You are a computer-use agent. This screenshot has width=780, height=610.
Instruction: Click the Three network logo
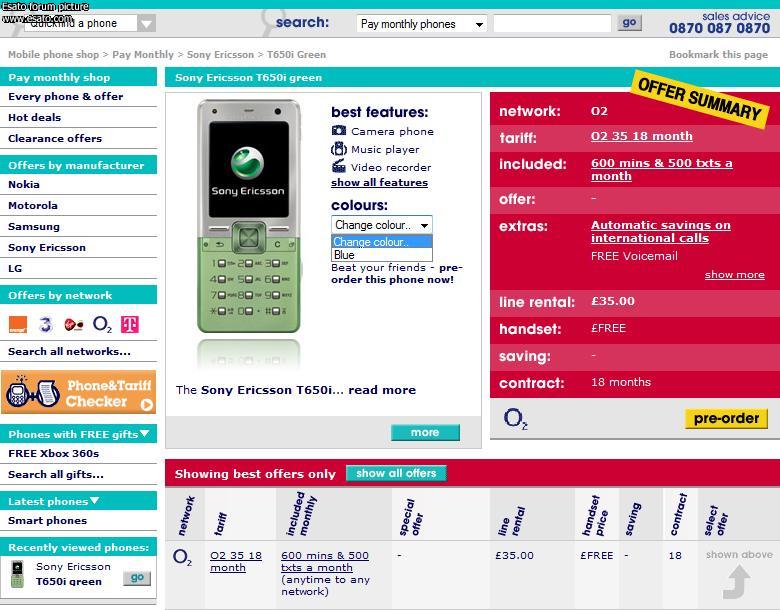coord(46,325)
